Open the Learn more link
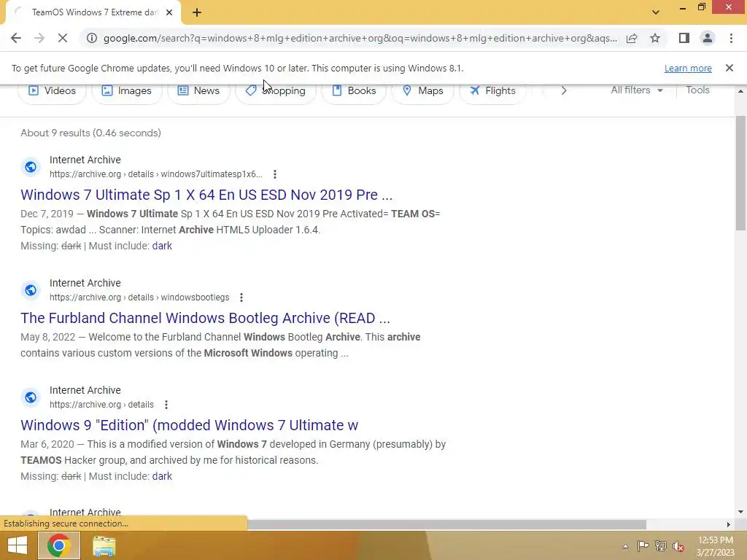This screenshot has height=560, width=747. [x=688, y=68]
